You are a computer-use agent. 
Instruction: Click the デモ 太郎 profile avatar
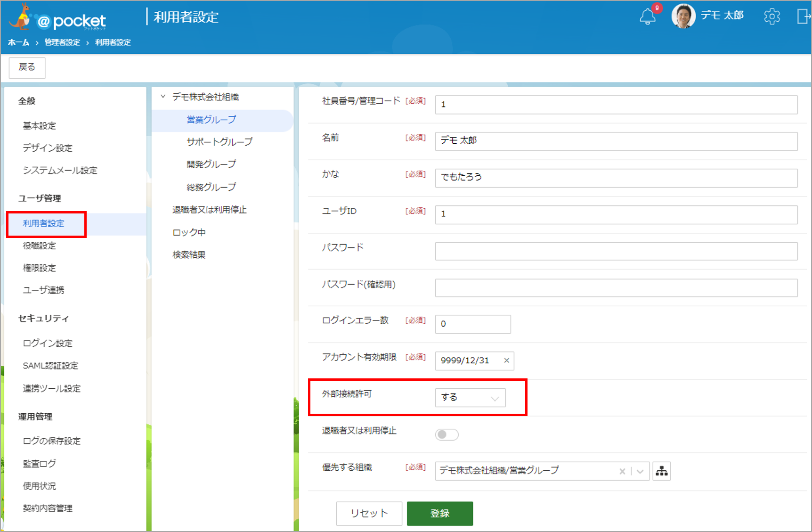tap(683, 16)
